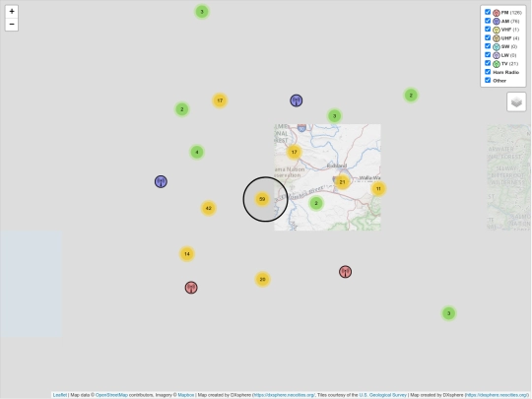This screenshot has height=399, width=532.
Task: Toggle the UHF layer checkbox
Action: coord(488,37)
